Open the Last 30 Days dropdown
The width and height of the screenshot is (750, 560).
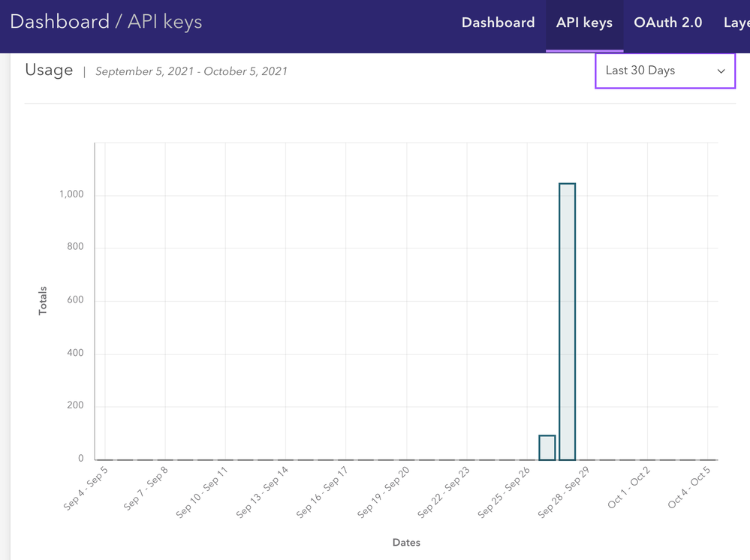pyautogui.click(x=665, y=71)
